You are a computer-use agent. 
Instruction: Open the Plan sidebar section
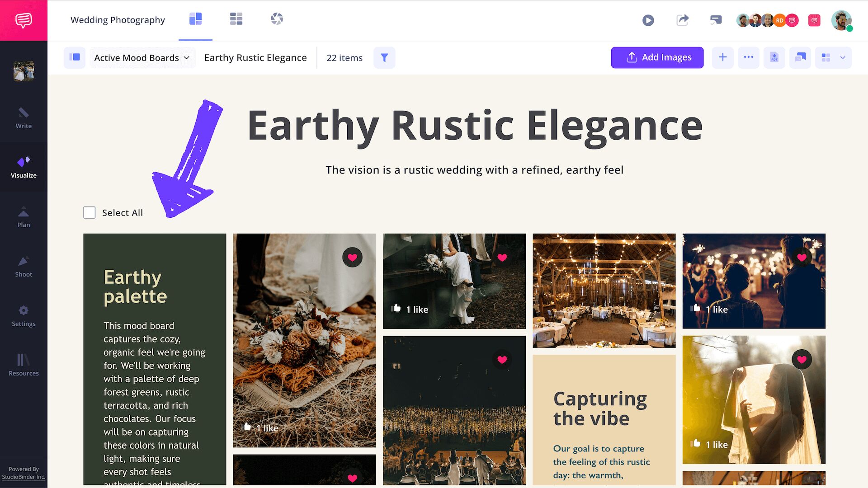tap(24, 217)
